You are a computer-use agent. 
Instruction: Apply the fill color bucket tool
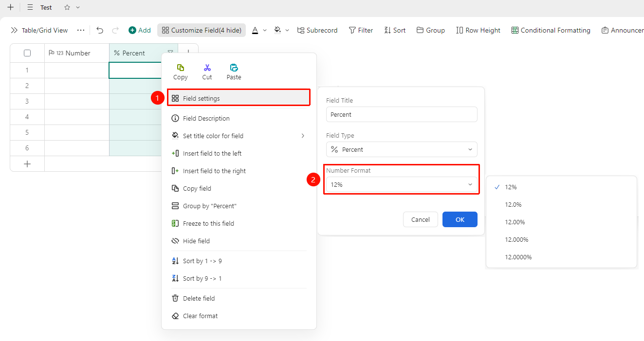coord(277,30)
